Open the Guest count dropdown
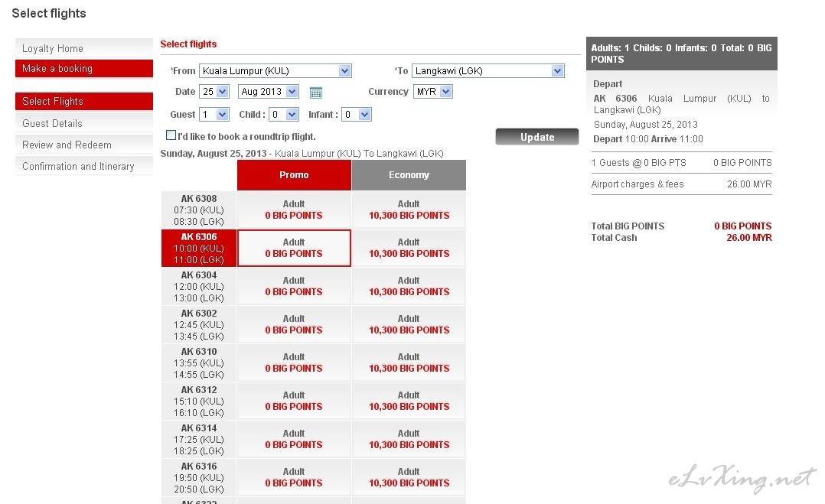 [x=214, y=114]
